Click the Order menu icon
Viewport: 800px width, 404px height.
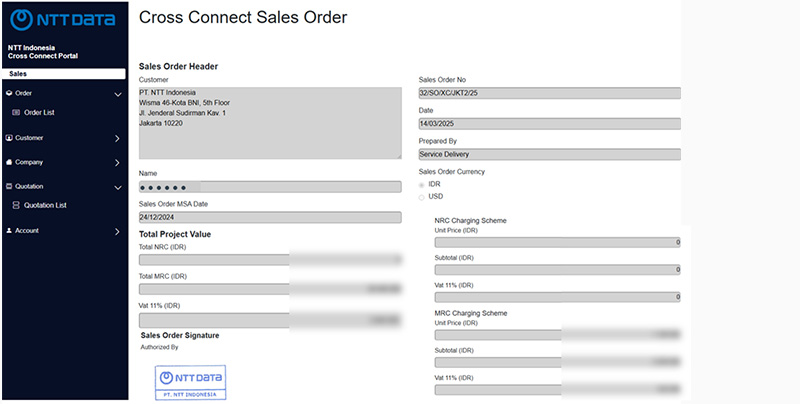tap(9, 93)
